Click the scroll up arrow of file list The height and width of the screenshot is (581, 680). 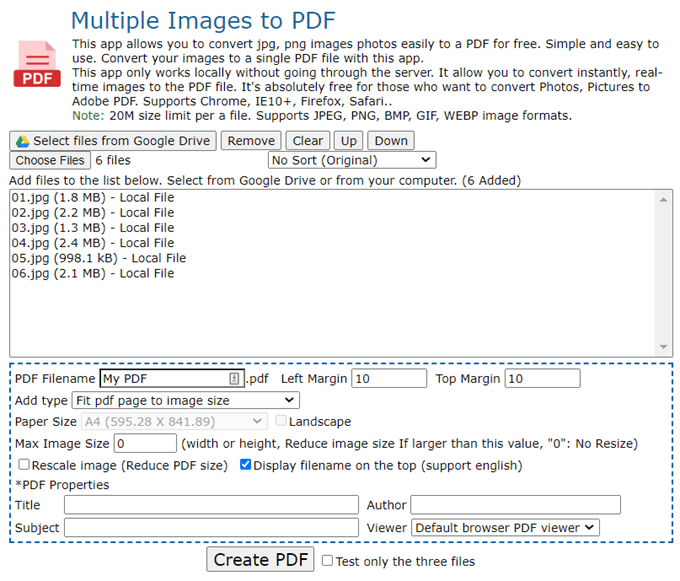point(663,199)
